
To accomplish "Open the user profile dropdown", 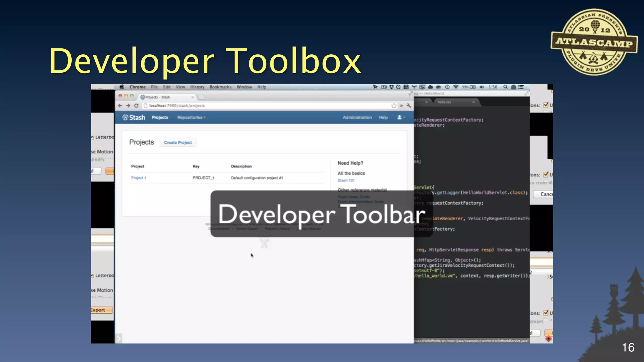I will click(x=401, y=117).
